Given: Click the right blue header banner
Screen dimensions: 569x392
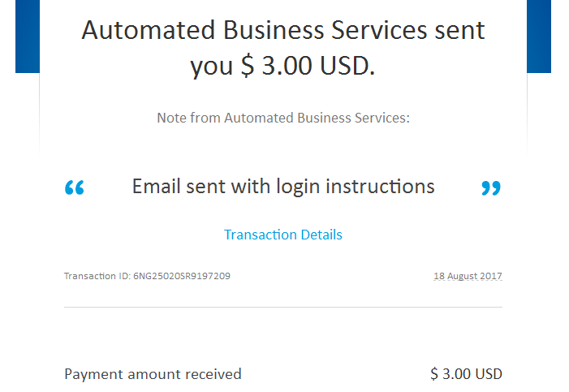Looking at the screenshot, I should [539, 37].
